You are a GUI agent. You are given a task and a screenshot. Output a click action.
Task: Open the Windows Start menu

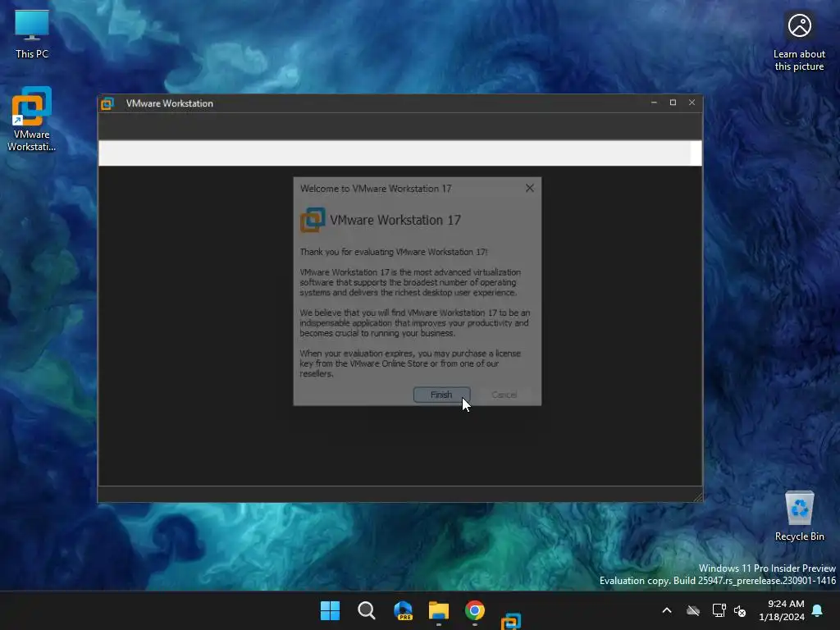click(x=330, y=610)
